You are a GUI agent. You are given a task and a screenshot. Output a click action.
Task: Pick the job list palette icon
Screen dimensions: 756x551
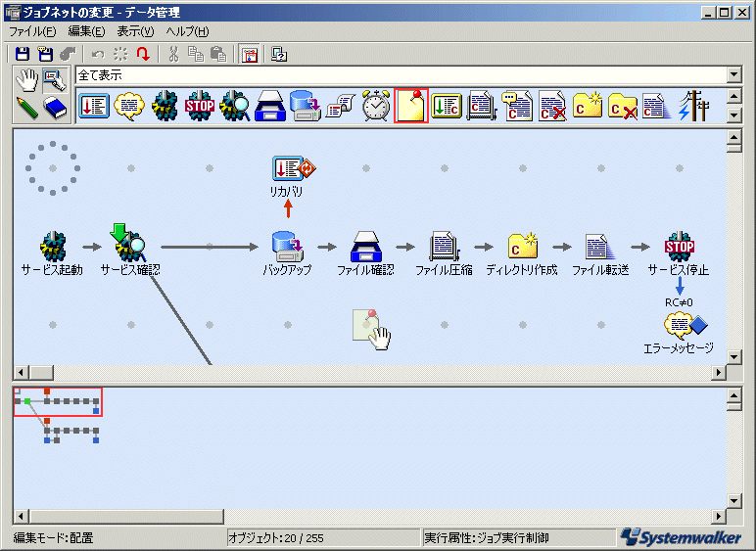[94, 106]
